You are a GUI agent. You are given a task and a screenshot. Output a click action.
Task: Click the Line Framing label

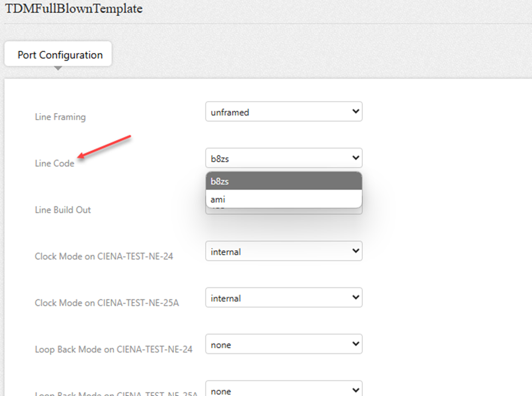tap(61, 117)
